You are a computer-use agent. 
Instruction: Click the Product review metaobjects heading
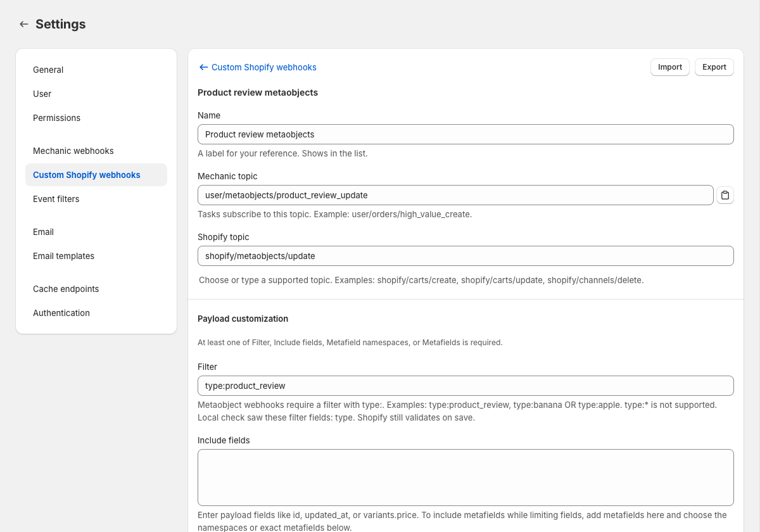[258, 92]
